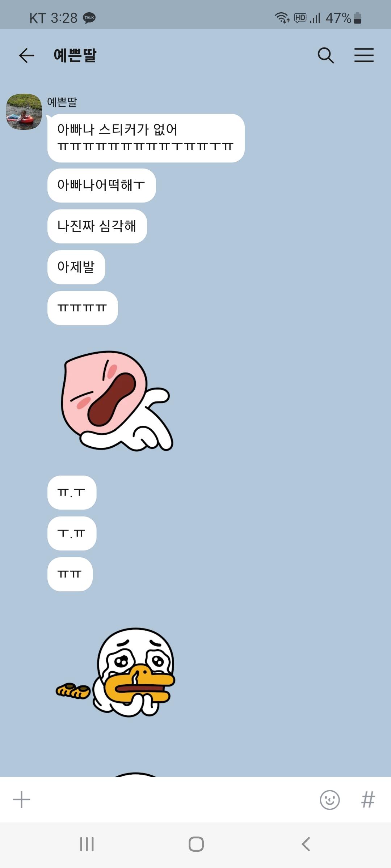The height and width of the screenshot is (868, 391).
Task: Open the chat search magnifier
Action: point(326,55)
